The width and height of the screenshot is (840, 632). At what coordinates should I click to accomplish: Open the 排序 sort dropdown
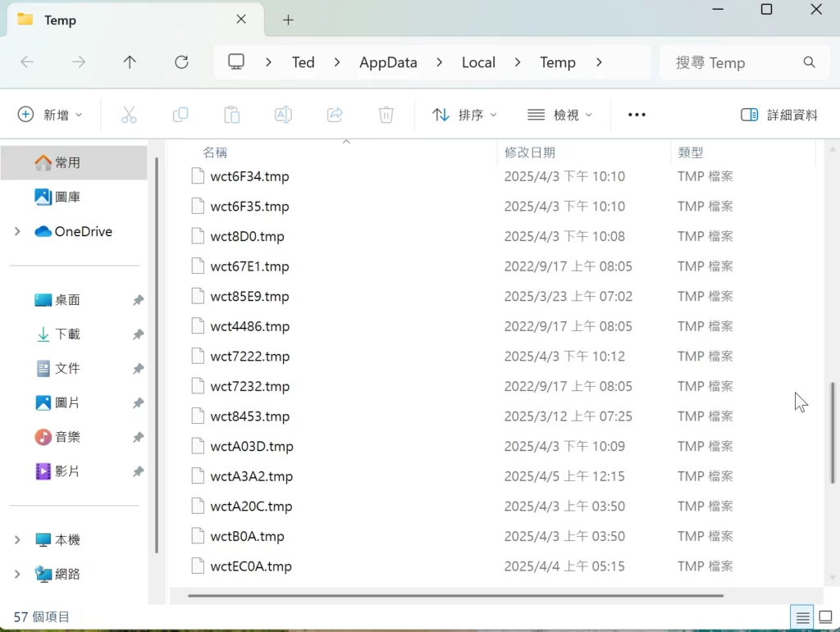click(x=464, y=114)
